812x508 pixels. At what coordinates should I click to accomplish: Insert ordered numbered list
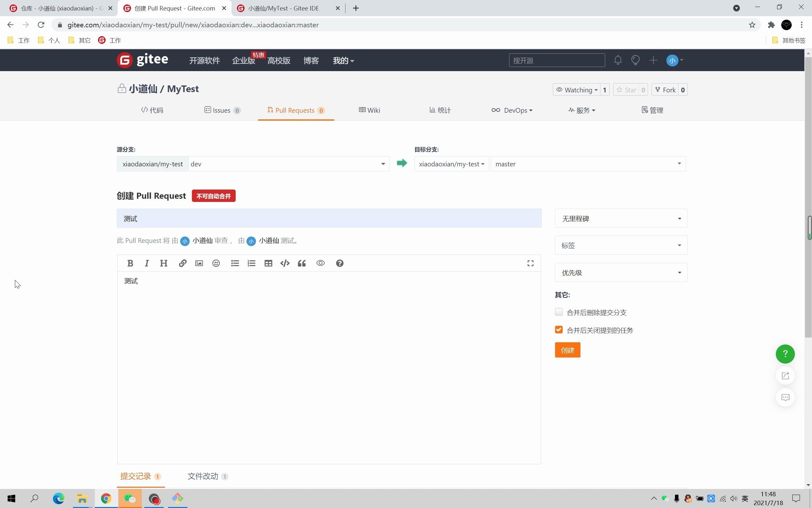coord(251,264)
